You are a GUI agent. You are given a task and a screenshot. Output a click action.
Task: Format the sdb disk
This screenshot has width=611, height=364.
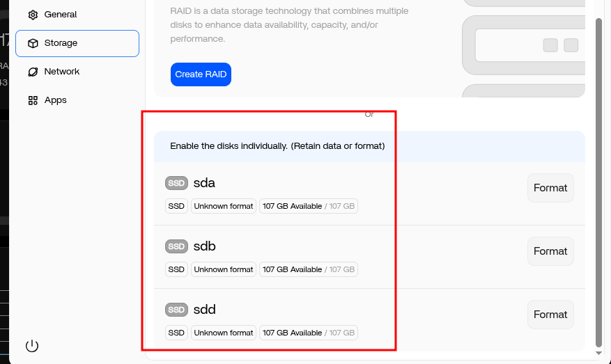pyautogui.click(x=550, y=251)
